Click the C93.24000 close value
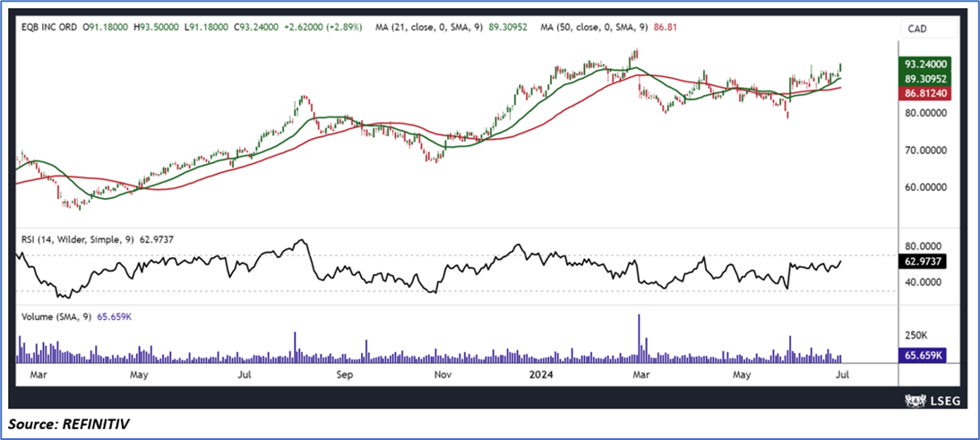This screenshot has height=440, width=980. tap(256, 28)
